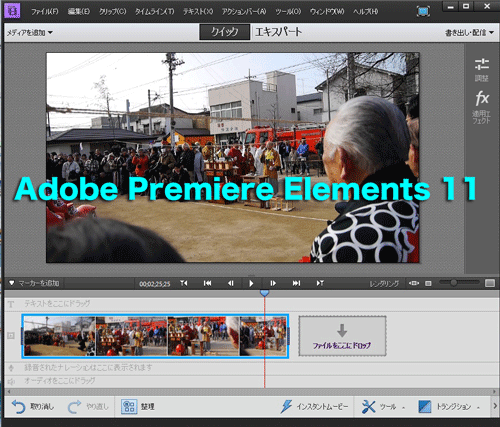Go to next edit point
The image size is (500, 427).
296,283
